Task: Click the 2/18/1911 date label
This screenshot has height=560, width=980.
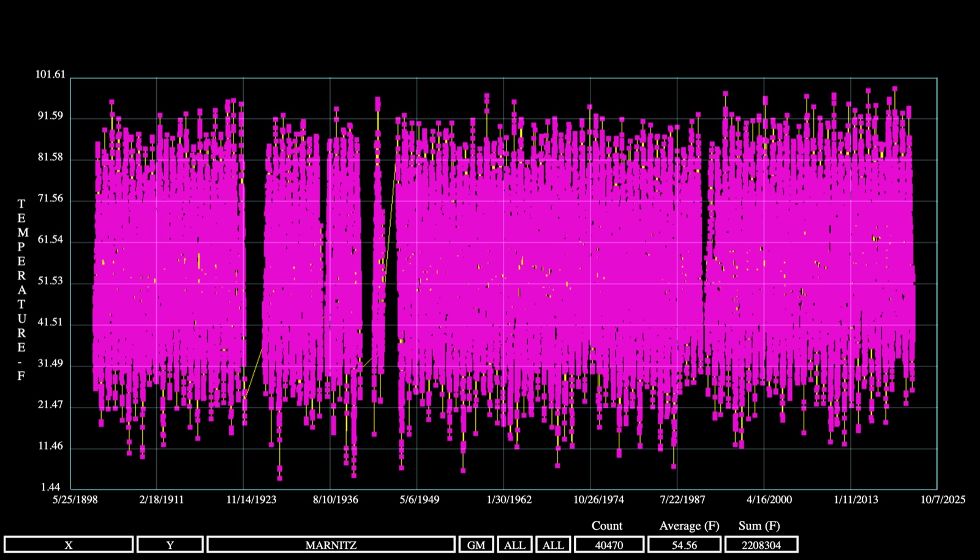Action: (x=162, y=499)
